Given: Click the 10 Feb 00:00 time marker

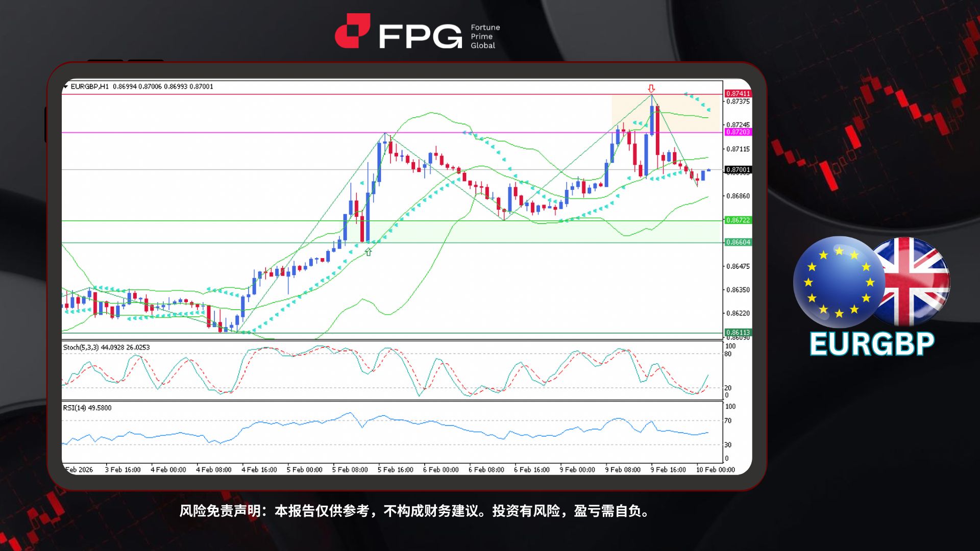Looking at the screenshot, I should tap(715, 470).
